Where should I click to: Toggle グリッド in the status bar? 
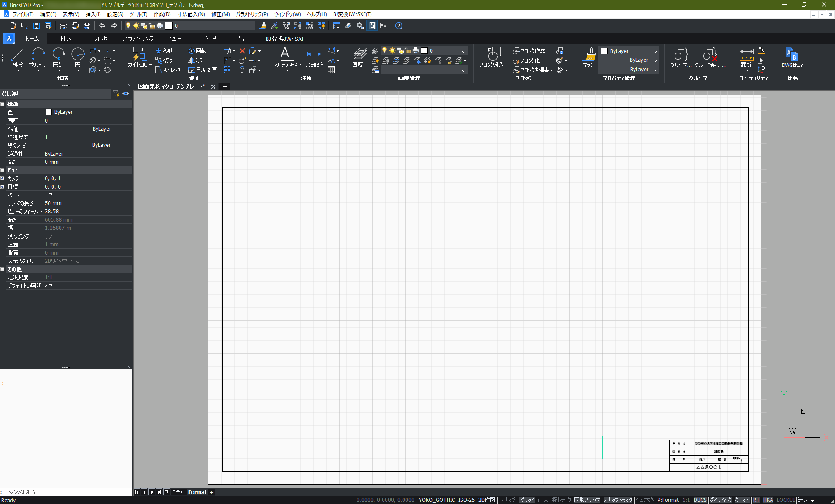(x=528, y=500)
